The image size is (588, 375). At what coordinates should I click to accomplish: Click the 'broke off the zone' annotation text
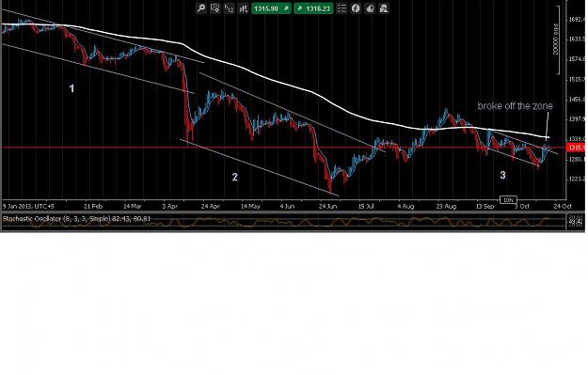pyautogui.click(x=515, y=106)
